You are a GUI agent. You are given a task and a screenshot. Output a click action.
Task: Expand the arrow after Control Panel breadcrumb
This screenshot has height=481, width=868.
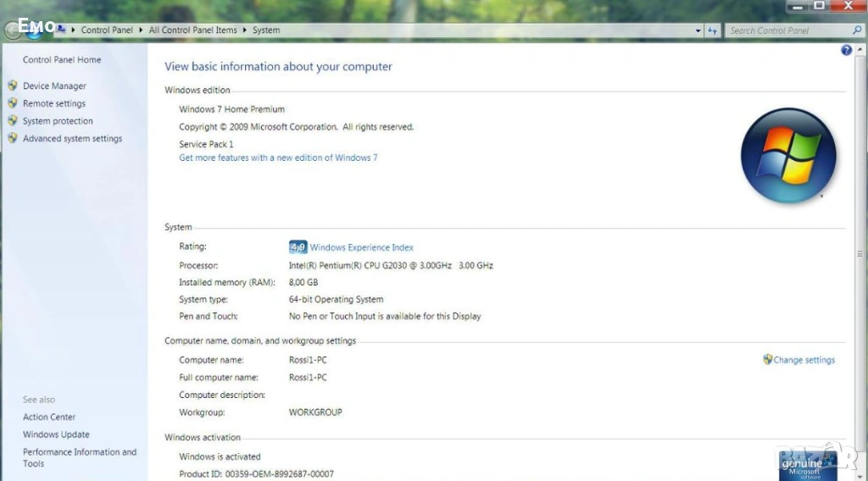pos(141,30)
